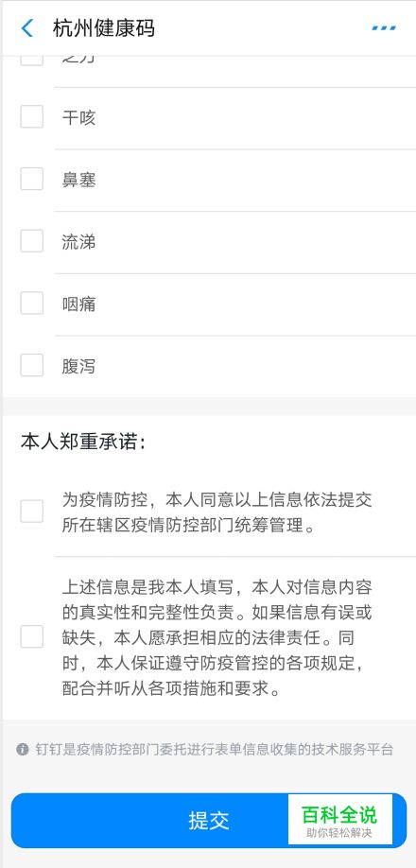Click the 百科全说 watermark badge
Viewport: 416px width, 868px height.
click(339, 819)
